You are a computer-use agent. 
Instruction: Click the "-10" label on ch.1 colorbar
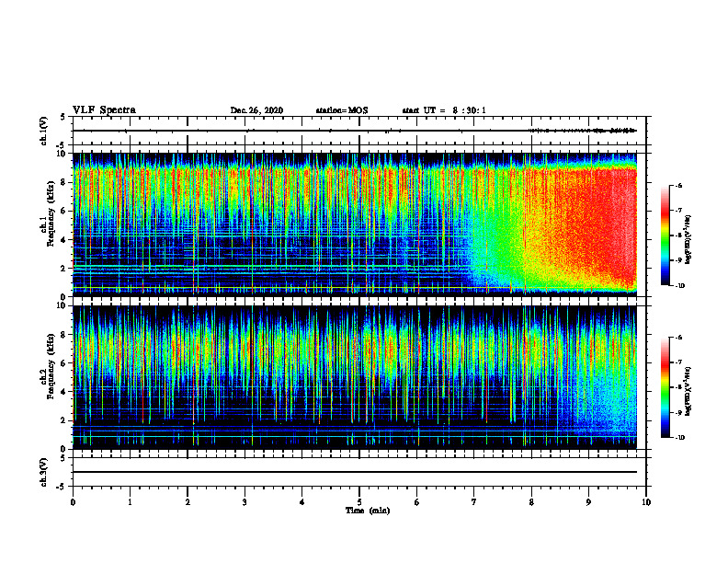pyautogui.click(x=680, y=286)
